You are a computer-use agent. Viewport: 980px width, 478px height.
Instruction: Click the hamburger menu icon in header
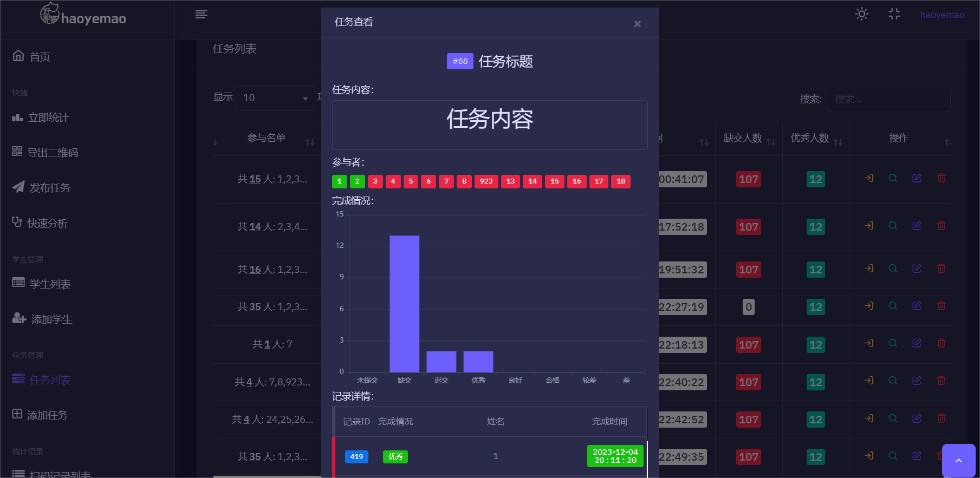202,14
